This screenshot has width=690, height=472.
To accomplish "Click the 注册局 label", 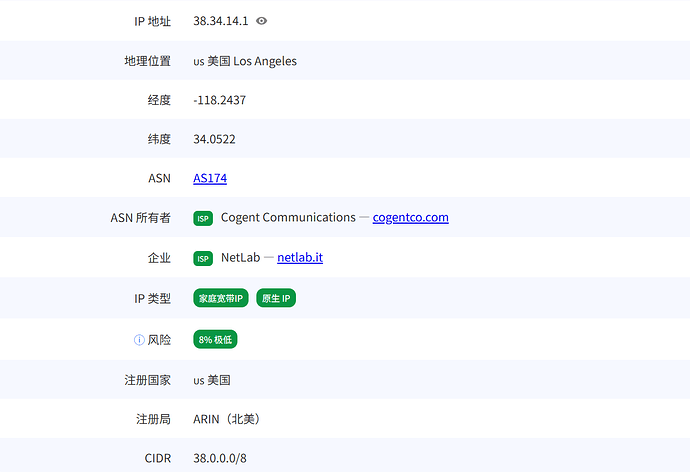I will pos(154,419).
